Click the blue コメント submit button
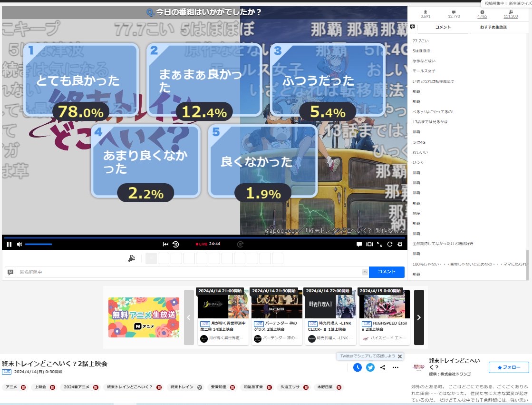 click(386, 272)
